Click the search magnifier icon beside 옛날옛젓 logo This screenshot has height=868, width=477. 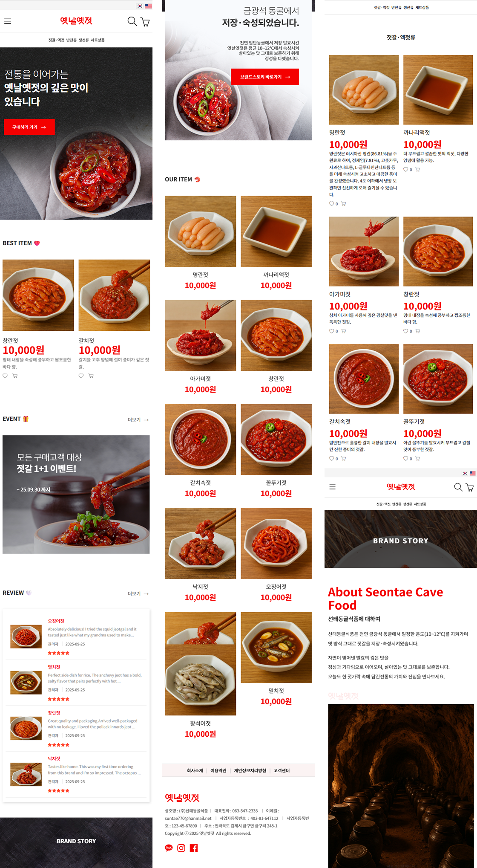132,21
